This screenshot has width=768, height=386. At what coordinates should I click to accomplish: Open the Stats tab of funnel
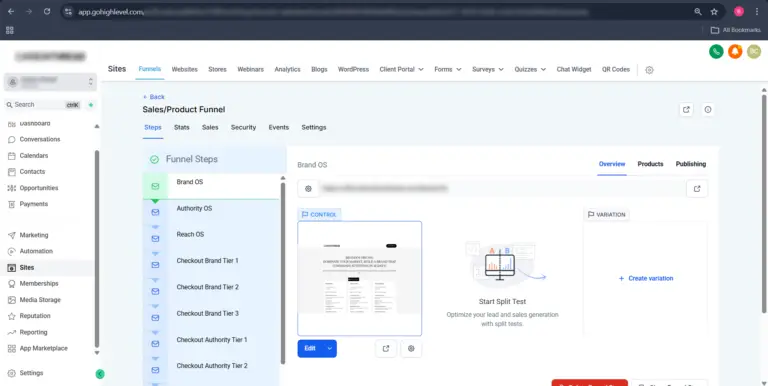click(x=182, y=127)
